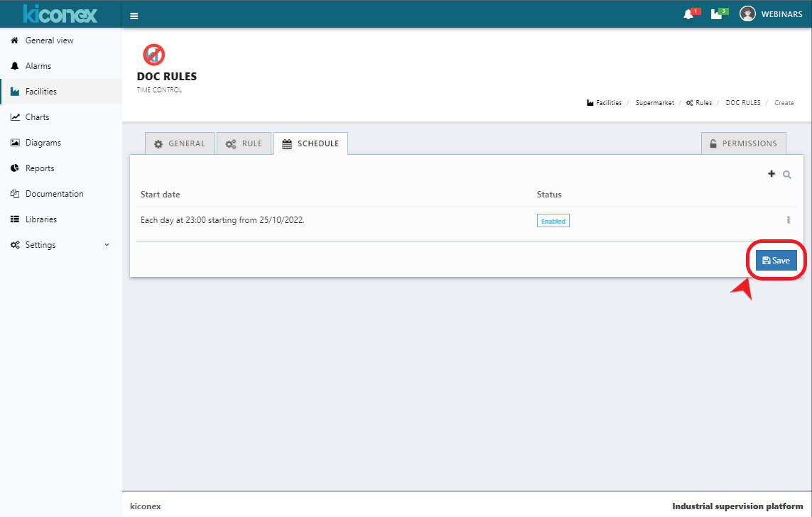Screen dimensions: 812x517
Task: Toggle the Enabled status badge
Action: point(553,221)
